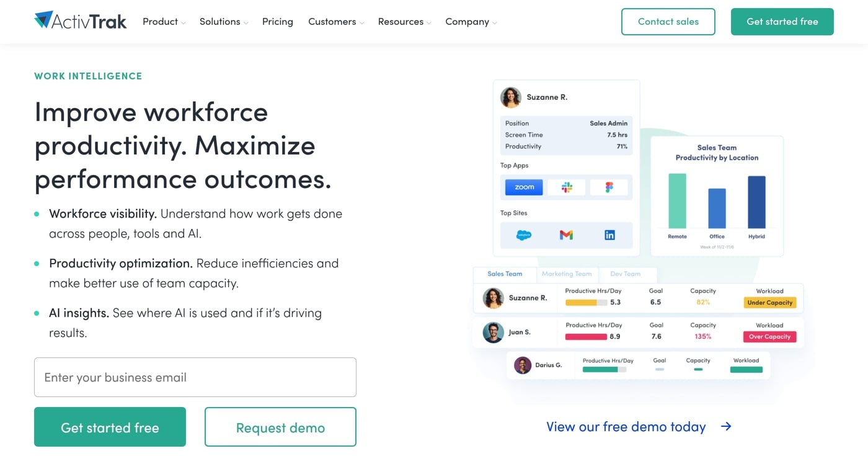Click the Top Sites label

[513, 213]
